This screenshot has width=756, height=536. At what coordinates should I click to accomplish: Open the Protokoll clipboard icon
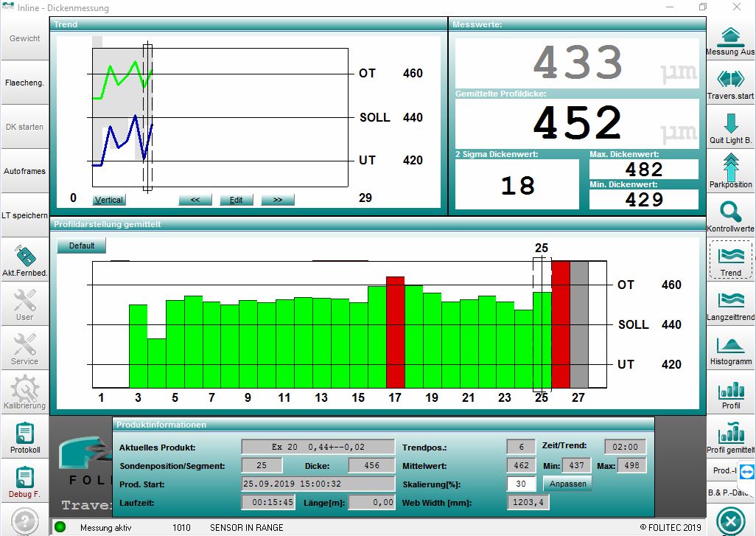pyautogui.click(x=25, y=436)
